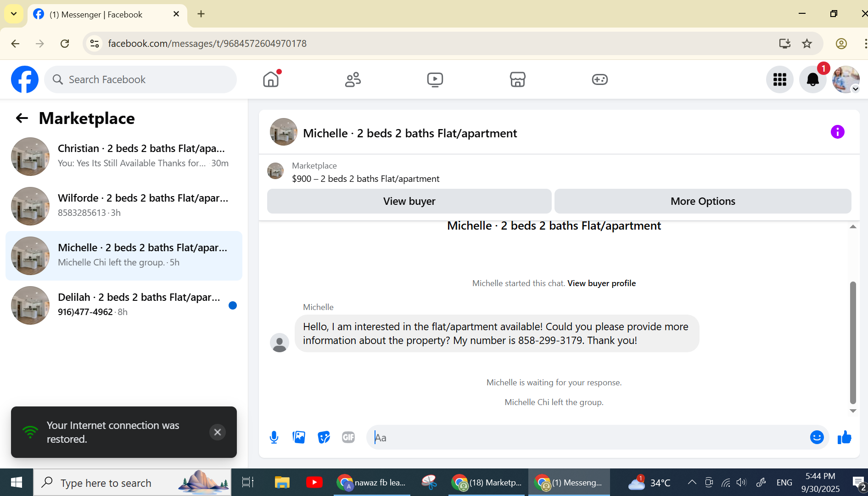
Task: Switch to the nawaz fb lea... Chrome window
Action: [x=372, y=482]
